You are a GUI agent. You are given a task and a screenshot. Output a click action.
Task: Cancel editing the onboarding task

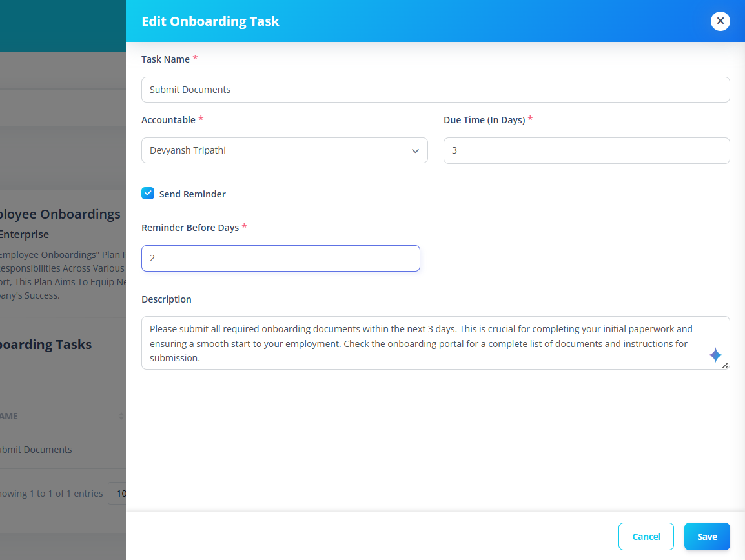point(646,536)
